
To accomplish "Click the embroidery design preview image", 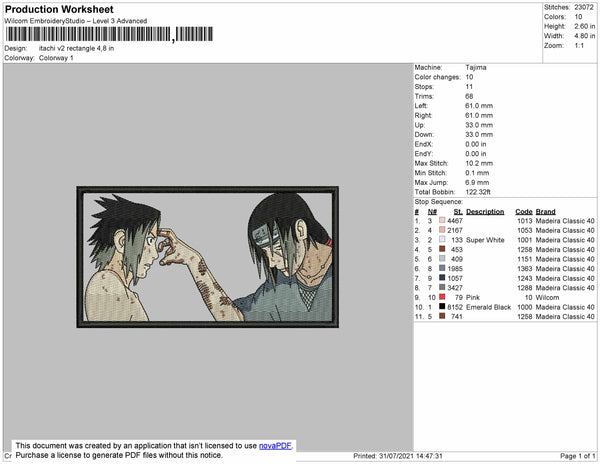I will [207, 257].
